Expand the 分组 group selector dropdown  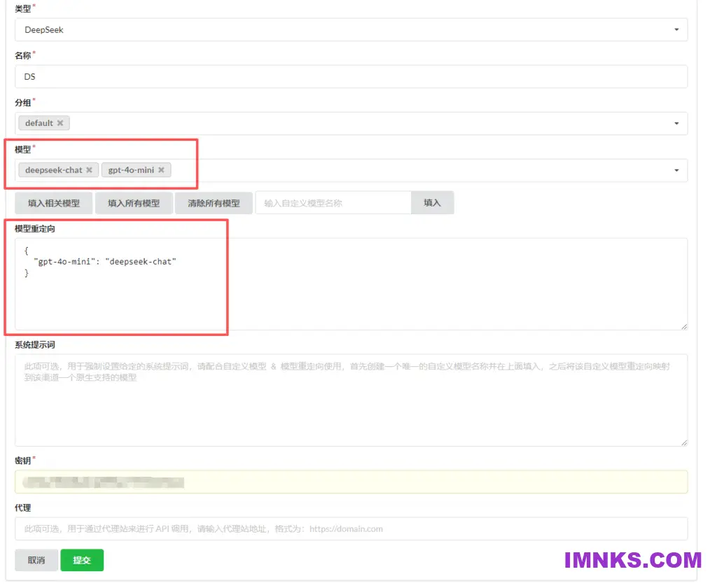[676, 122]
